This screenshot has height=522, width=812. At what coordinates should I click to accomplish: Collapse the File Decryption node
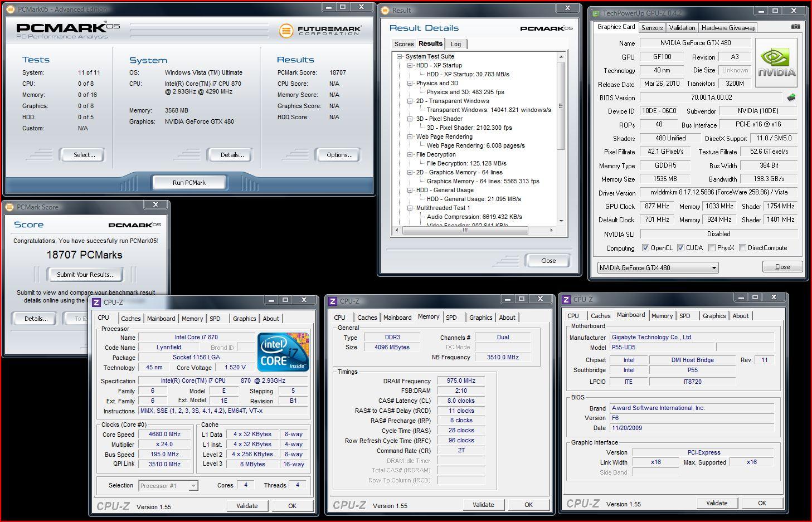(410, 154)
